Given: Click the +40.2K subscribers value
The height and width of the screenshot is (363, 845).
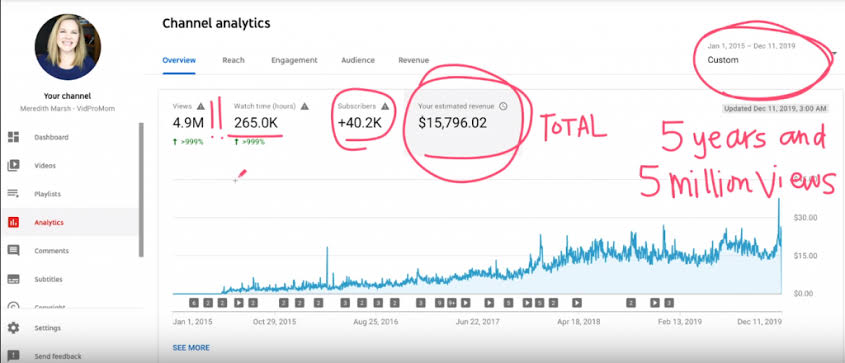Looking at the screenshot, I should tap(359, 123).
